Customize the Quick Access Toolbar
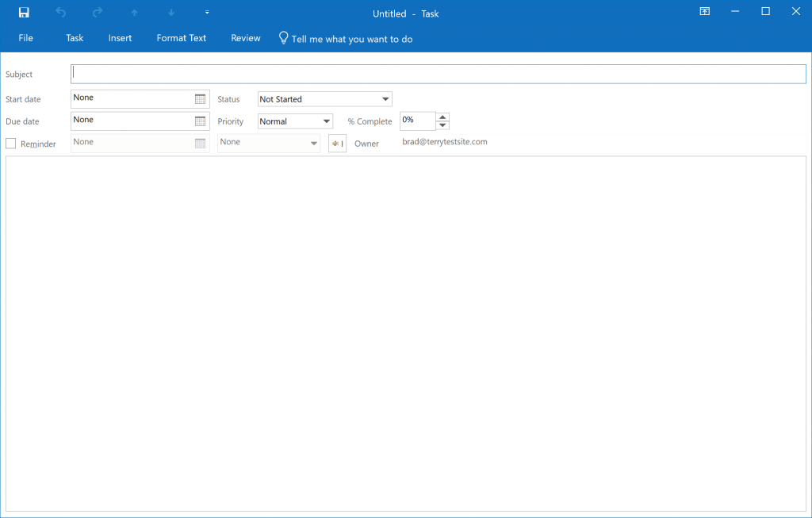 coord(206,12)
